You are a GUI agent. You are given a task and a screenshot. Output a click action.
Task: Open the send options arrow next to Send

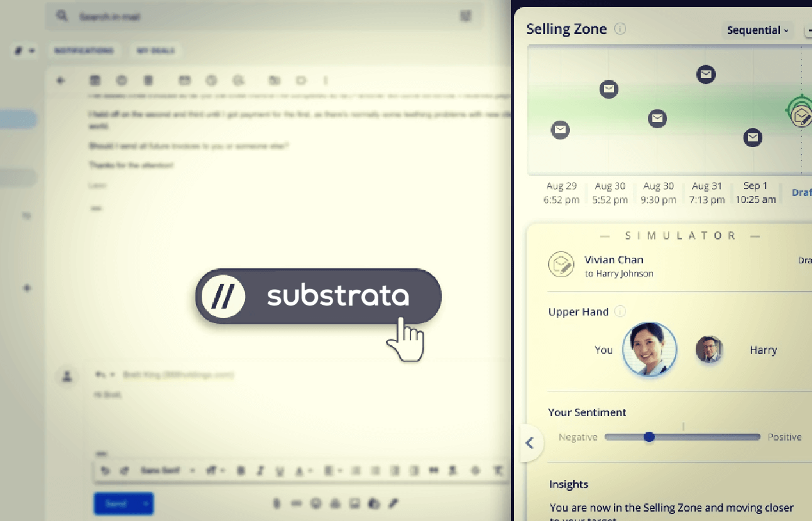pos(147,503)
